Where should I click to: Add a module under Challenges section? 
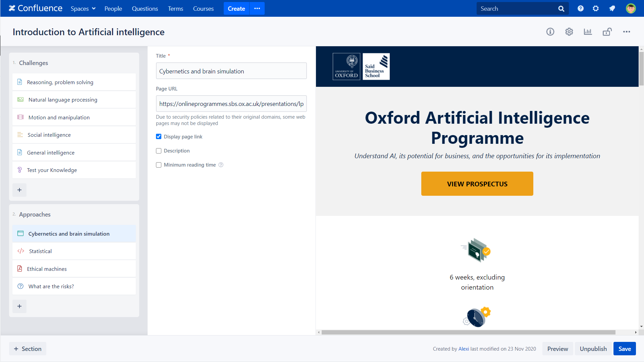tap(19, 190)
